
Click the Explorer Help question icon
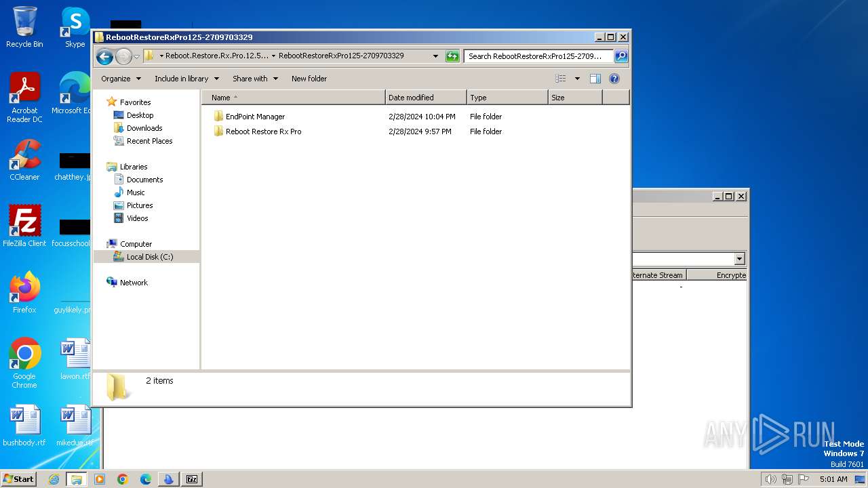click(614, 79)
